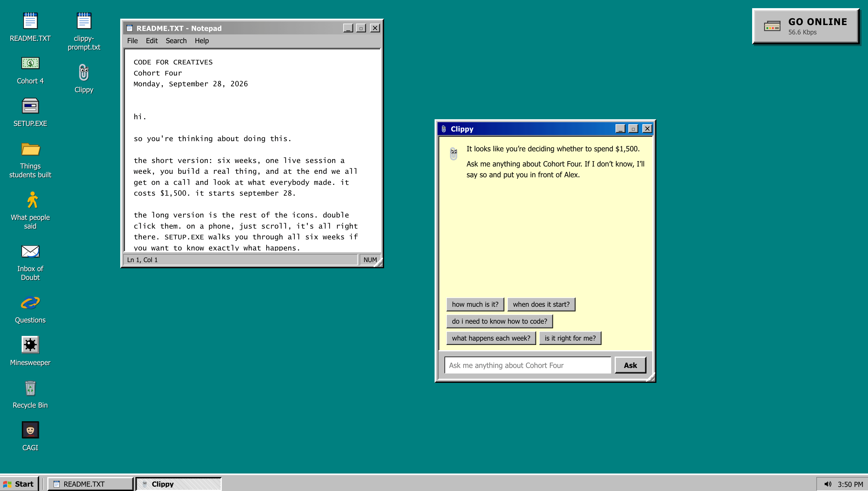Launch the Clippy desktop icon
The width and height of the screenshot is (868, 491).
point(84,78)
